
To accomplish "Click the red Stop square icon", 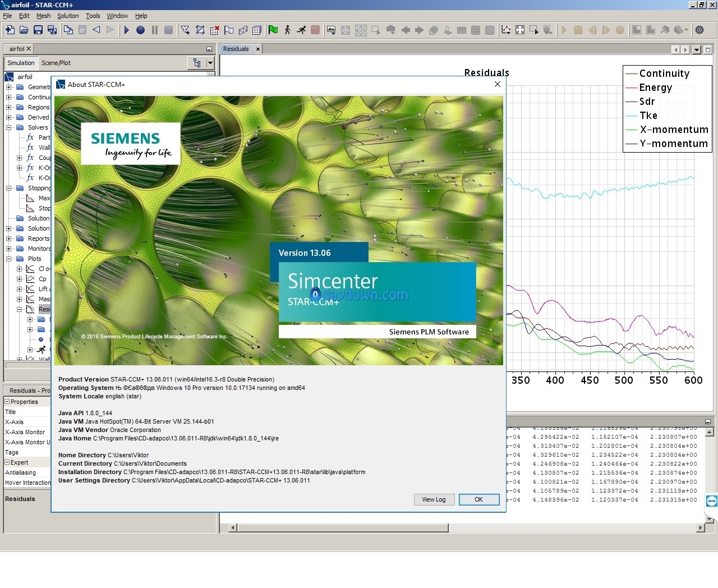I will (x=315, y=30).
